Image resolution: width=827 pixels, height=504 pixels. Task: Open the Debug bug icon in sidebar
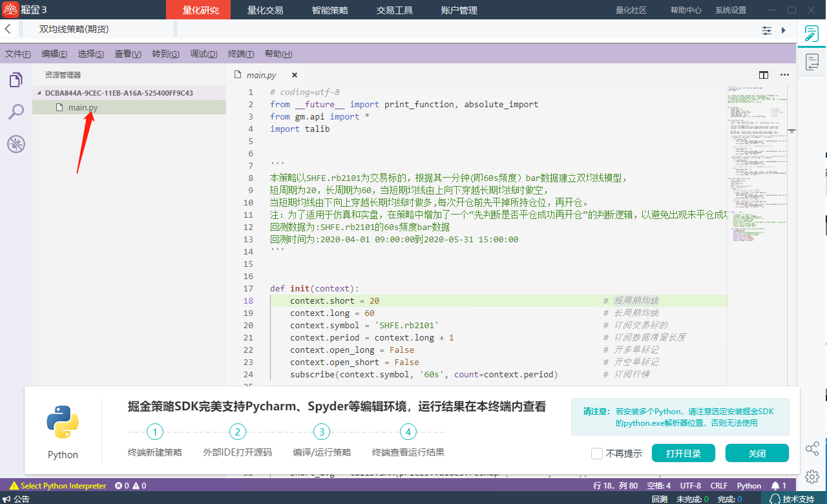[16, 144]
